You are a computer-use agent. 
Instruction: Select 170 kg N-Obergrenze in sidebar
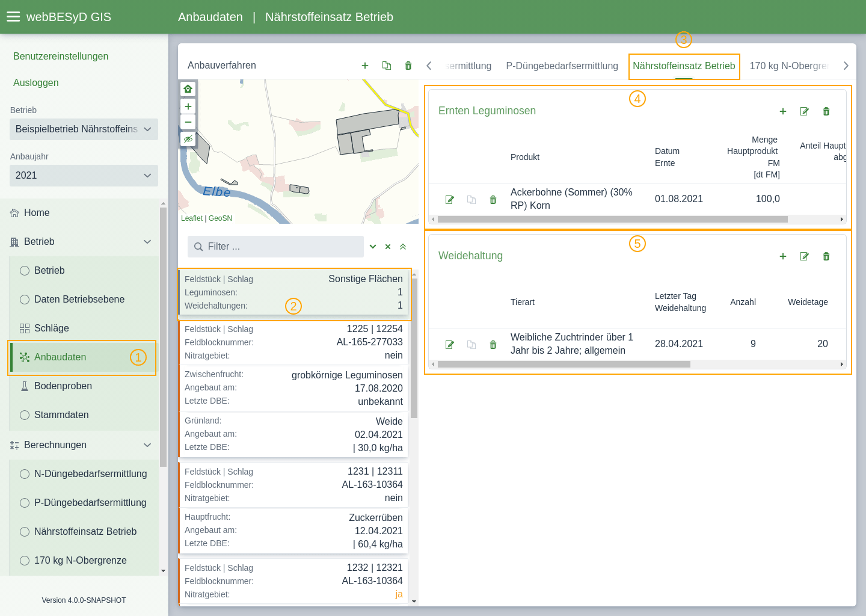point(84,561)
